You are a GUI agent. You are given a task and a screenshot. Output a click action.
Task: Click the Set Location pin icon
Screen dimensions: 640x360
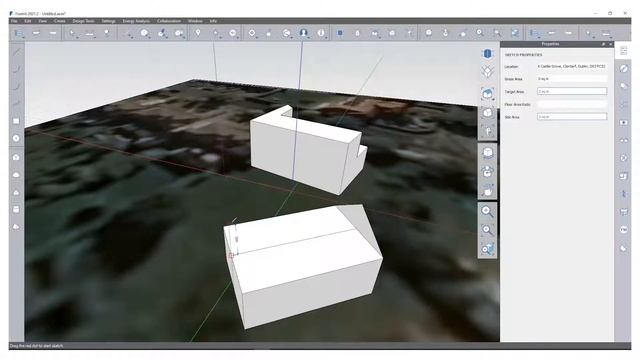pyautogui.click(x=198, y=33)
